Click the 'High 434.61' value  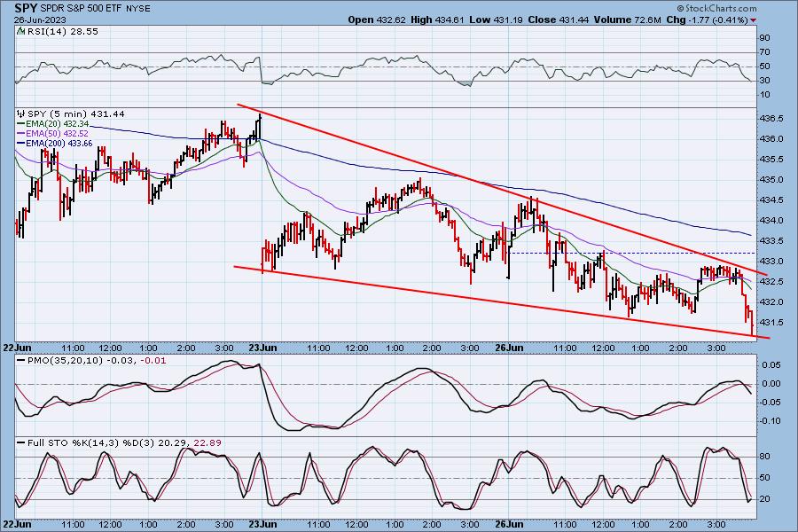point(437,20)
